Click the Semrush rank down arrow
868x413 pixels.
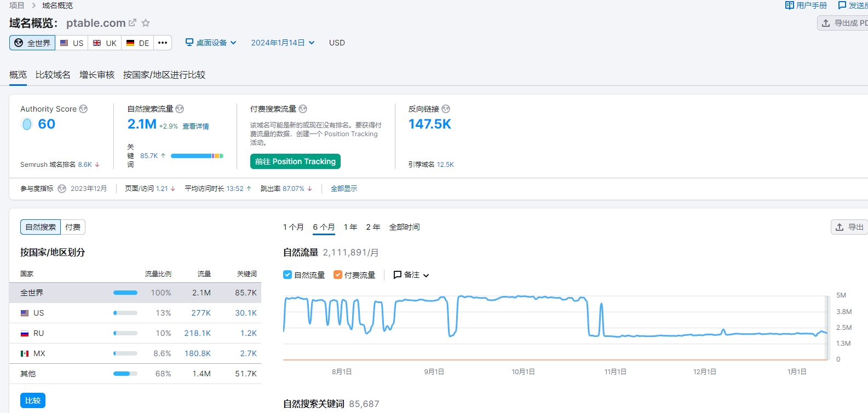coord(97,164)
